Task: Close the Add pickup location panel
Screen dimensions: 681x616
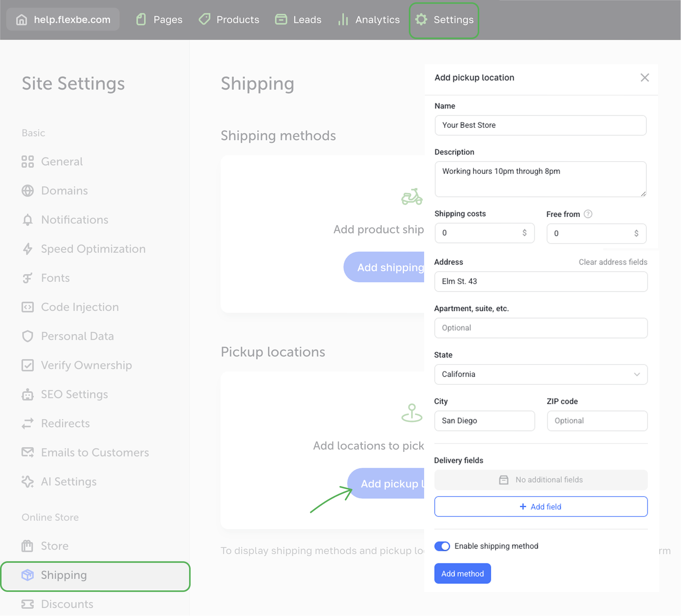Action: click(x=645, y=78)
